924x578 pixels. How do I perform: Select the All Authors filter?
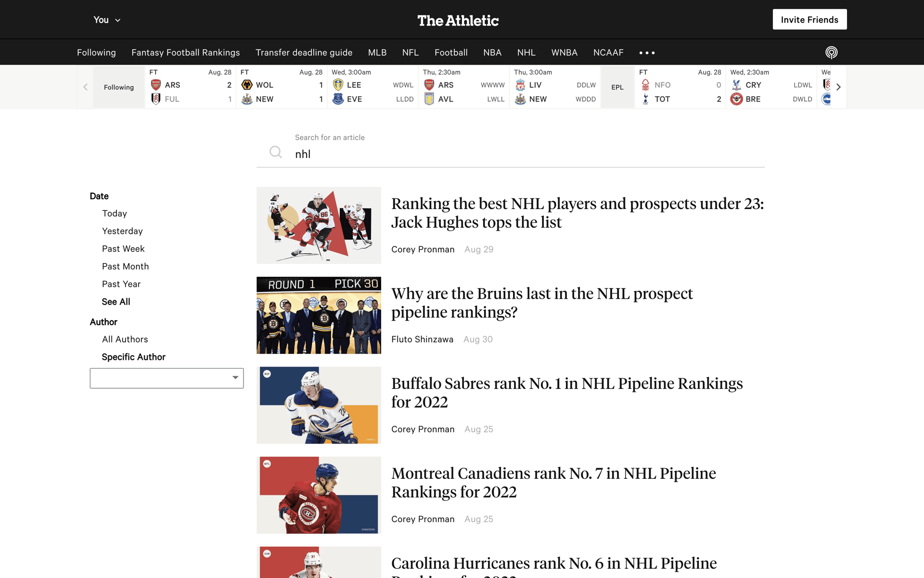point(125,339)
